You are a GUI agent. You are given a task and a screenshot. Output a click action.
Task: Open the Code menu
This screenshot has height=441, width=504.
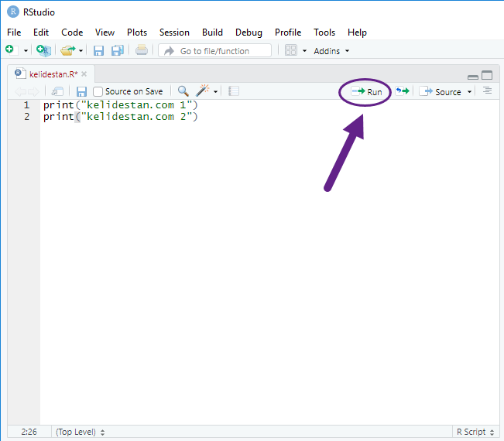coord(72,32)
